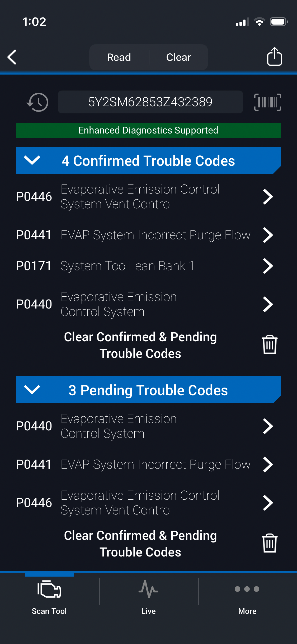
Task: Open Live data waveform icon
Action: (x=148, y=589)
